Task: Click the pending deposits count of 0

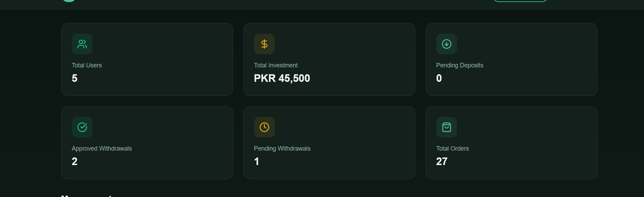Action: click(x=439, y=78)
